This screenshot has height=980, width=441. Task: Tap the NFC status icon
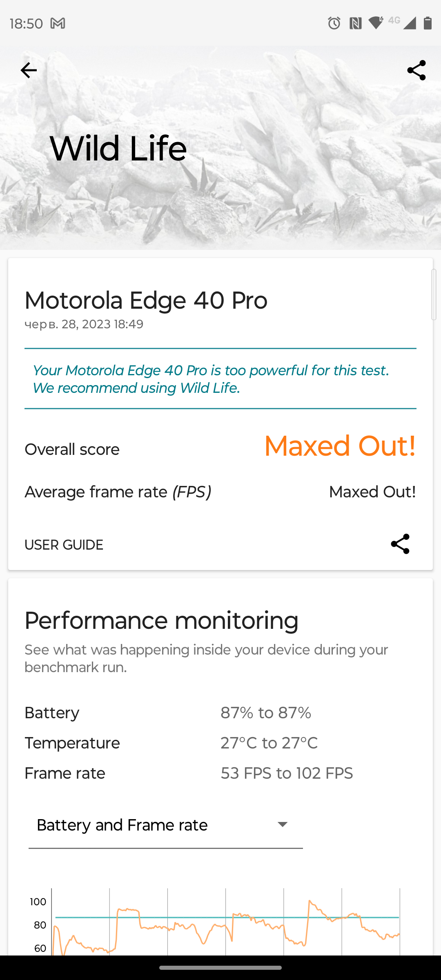click(x=355, y=23)
